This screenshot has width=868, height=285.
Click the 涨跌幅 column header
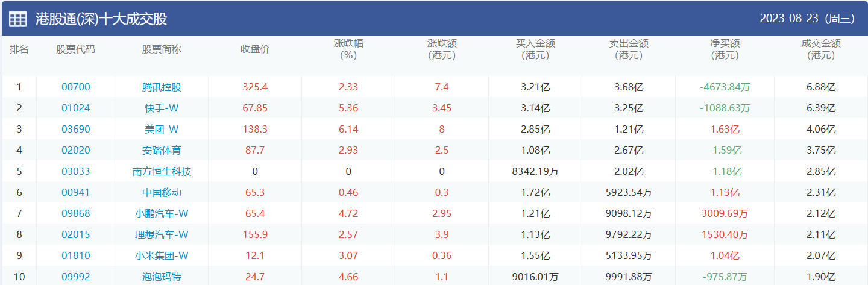pos(348,49)
